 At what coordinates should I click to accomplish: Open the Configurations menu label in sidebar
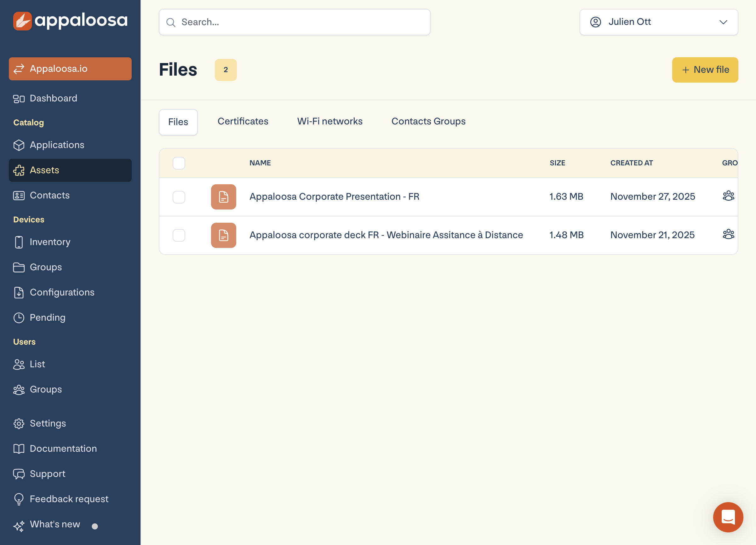pos(62,292)
